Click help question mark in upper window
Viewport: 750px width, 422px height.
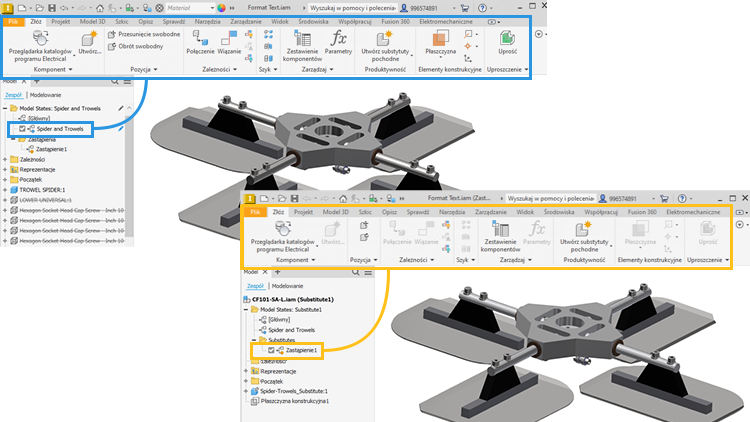[x=482, y=8]
